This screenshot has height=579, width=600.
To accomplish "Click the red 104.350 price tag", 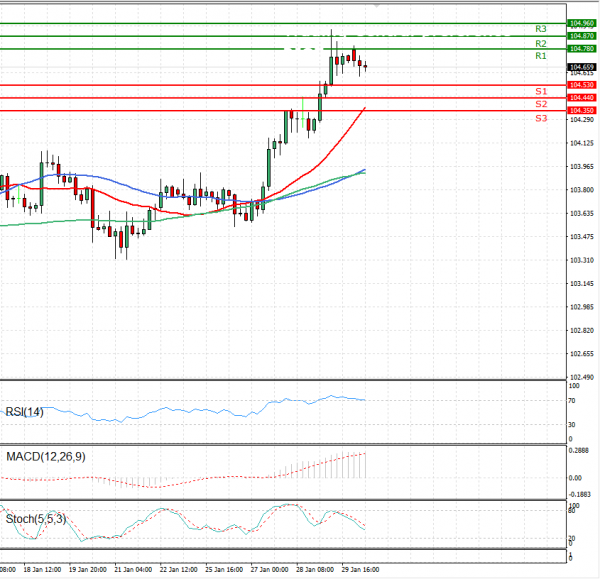I will pos(581,110).
